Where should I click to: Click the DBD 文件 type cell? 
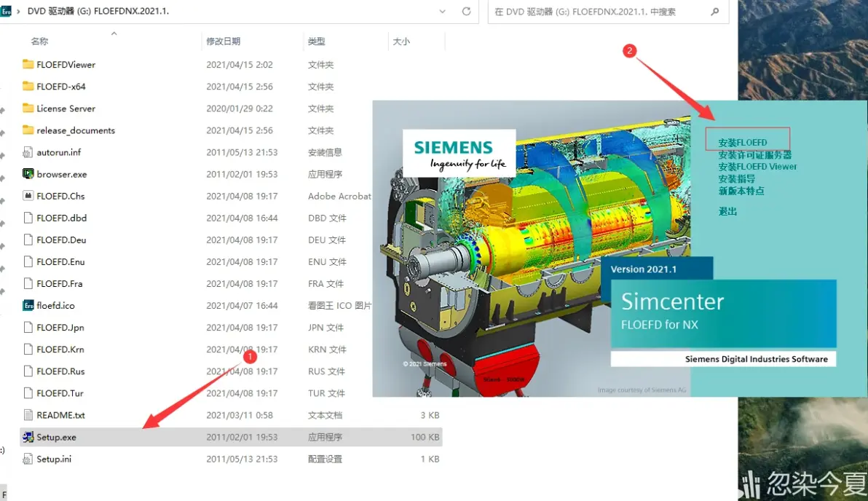tap(327, 218)
